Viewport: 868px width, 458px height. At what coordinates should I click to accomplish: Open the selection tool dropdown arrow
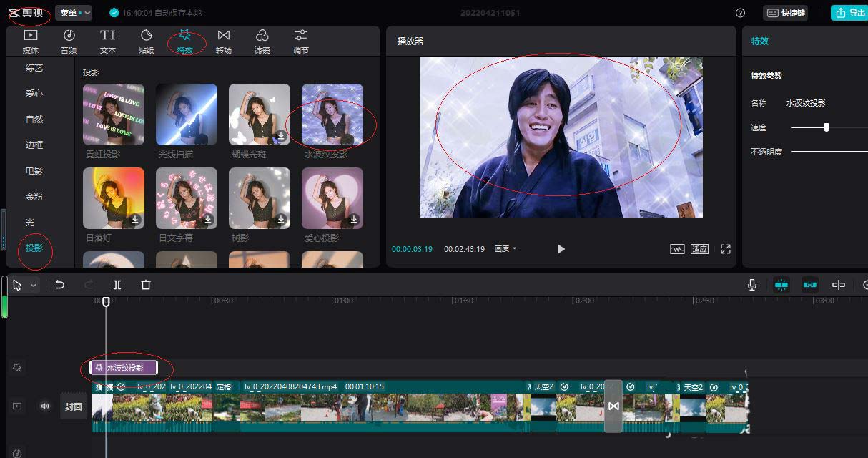click(32, 284)
